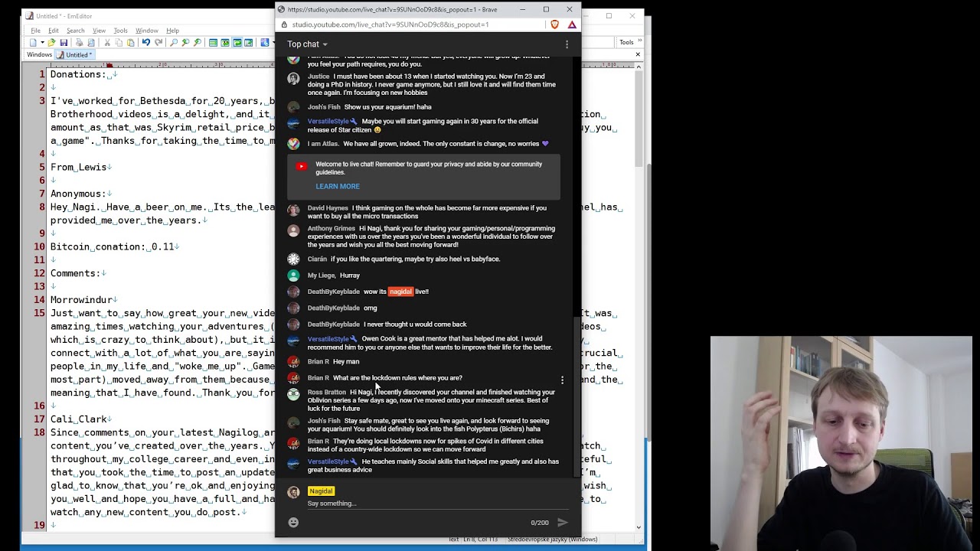Viewport: 980px width, 551px height.
Task: Open the chat three-dot options menu
Action: [x=567, y=44]
